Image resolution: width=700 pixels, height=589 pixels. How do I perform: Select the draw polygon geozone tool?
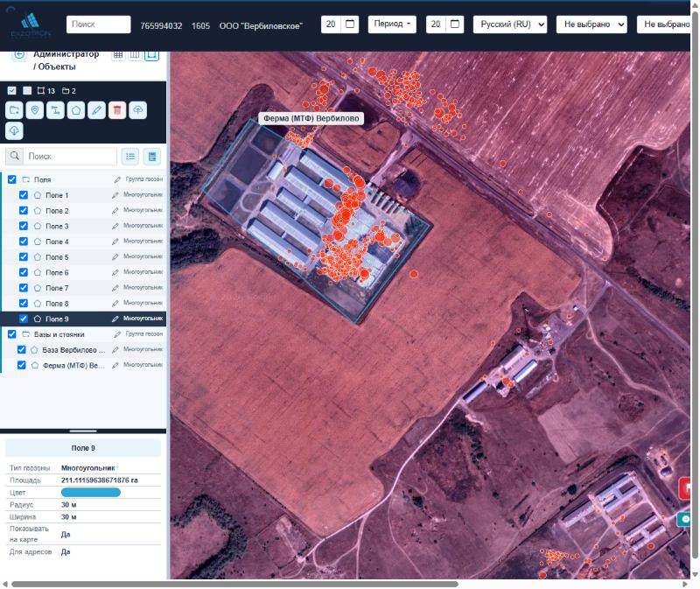tap(76, 110)
